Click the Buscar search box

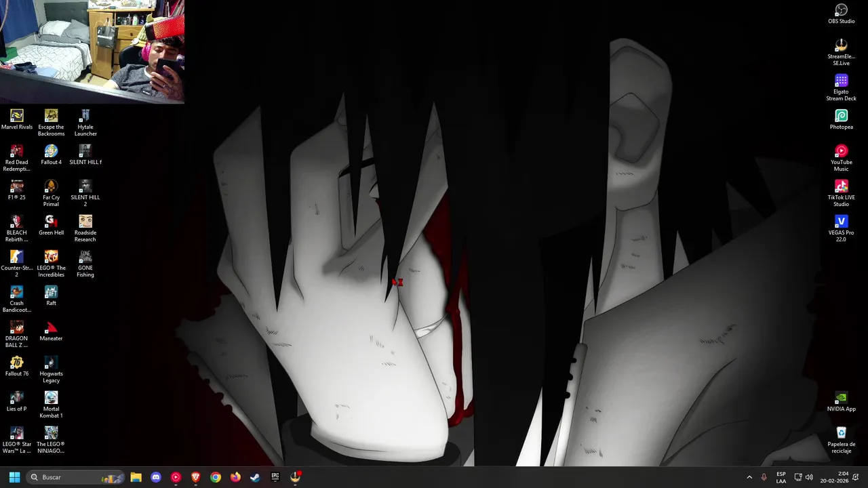coord(76,477)
